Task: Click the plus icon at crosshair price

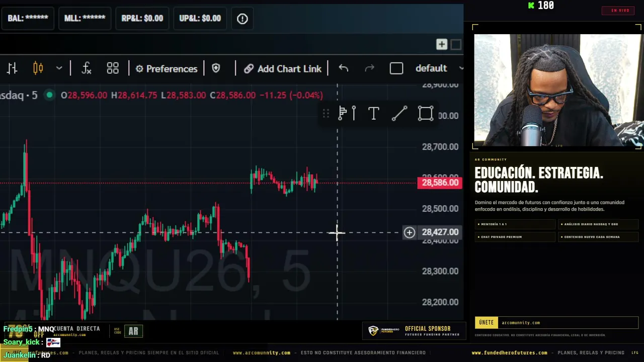Action: 409,232
